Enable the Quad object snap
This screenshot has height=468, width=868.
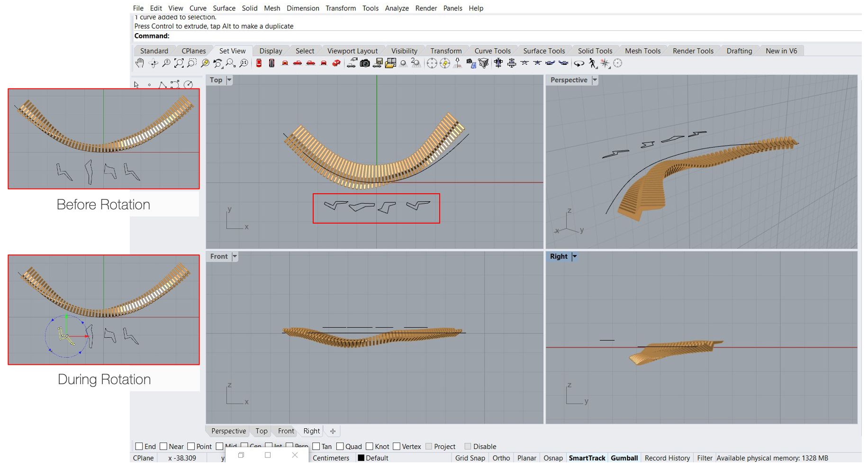[x=340, y=446]
